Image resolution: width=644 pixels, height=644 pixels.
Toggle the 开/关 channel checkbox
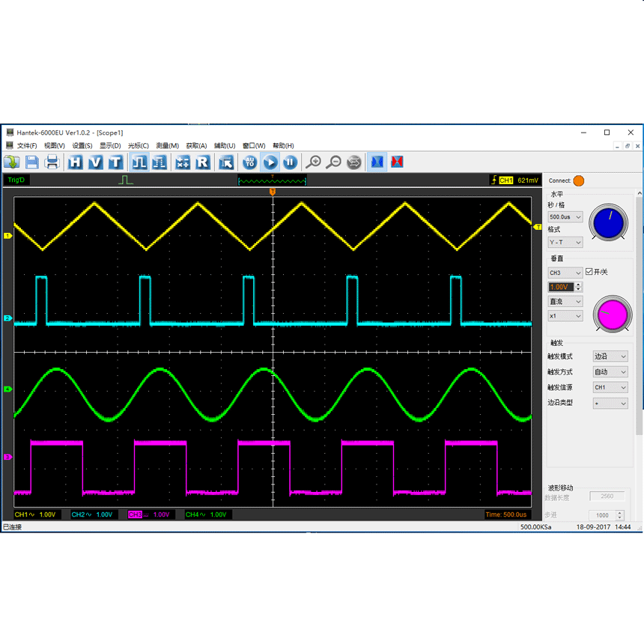pyautogui.click(x=589, y=272)
